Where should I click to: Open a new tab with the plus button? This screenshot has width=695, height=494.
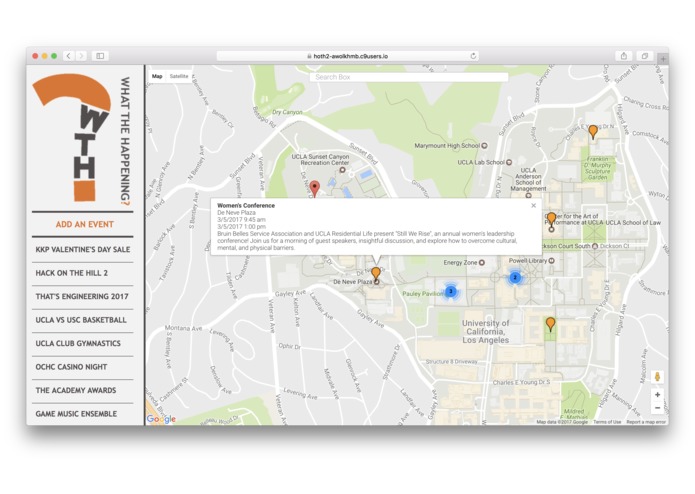pos(663,58)
